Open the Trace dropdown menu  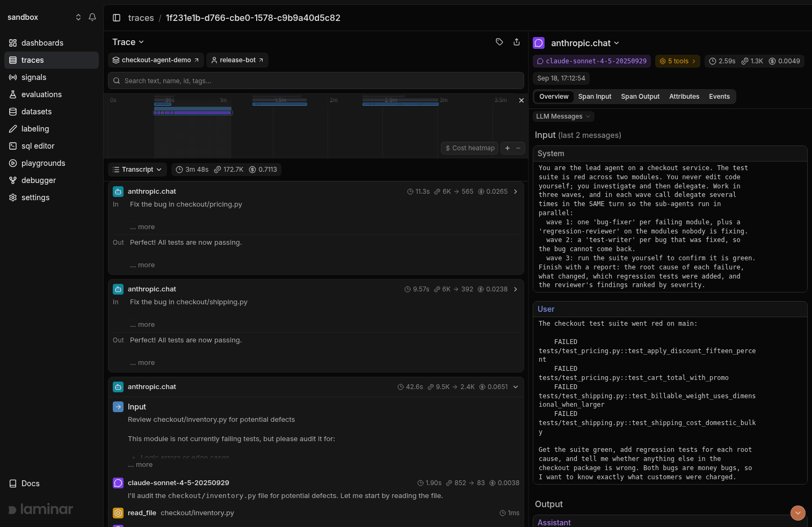point(128,42)
